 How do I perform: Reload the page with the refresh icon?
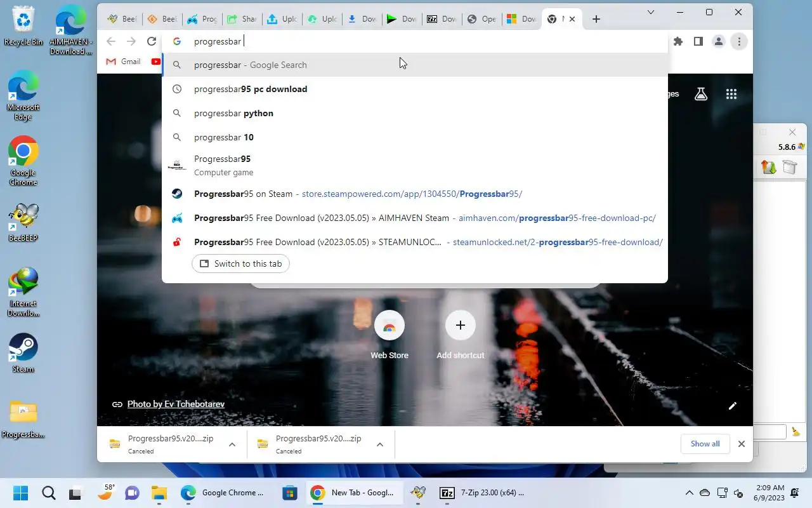pos(151,41)
